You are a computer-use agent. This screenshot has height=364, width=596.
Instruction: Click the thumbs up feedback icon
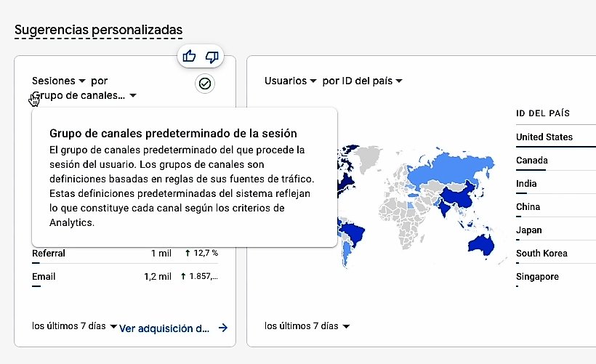(189, 57)
